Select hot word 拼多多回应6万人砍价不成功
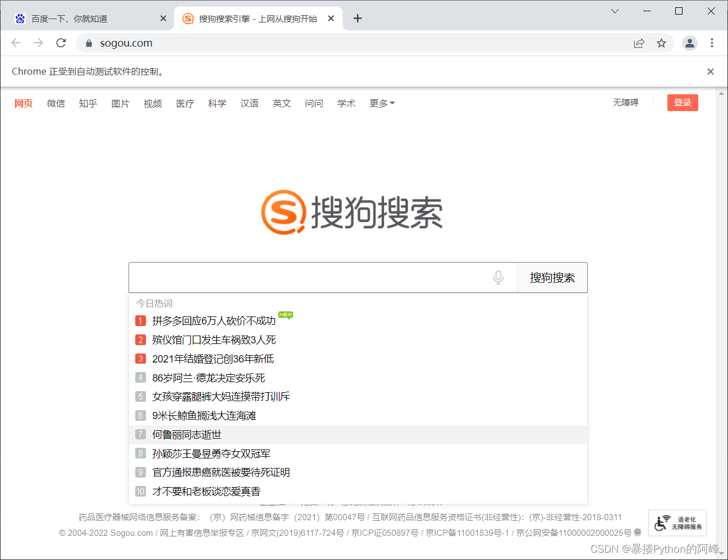Image resolution: width=728 pixels, height=560 pixels. (x=358, y=320)
